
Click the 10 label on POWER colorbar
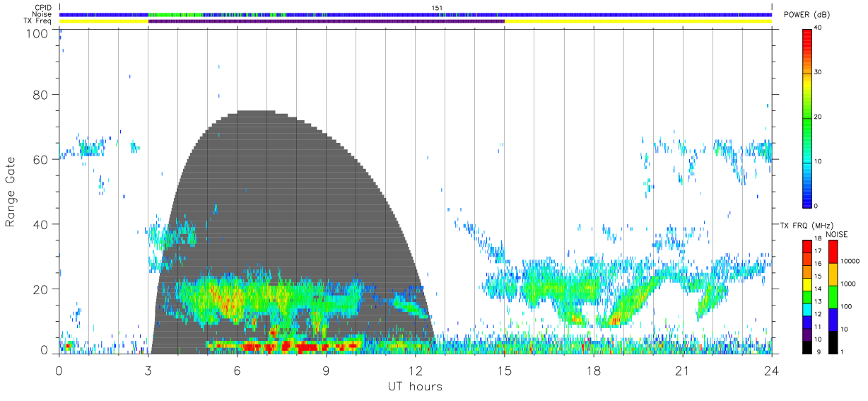(x=818, y=162)
